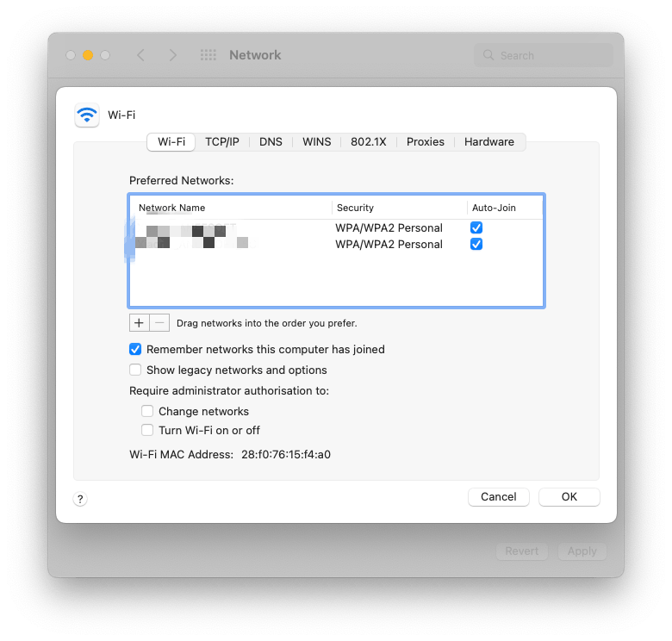
Task: Click the plus add-network button
Action: point(140,322)
